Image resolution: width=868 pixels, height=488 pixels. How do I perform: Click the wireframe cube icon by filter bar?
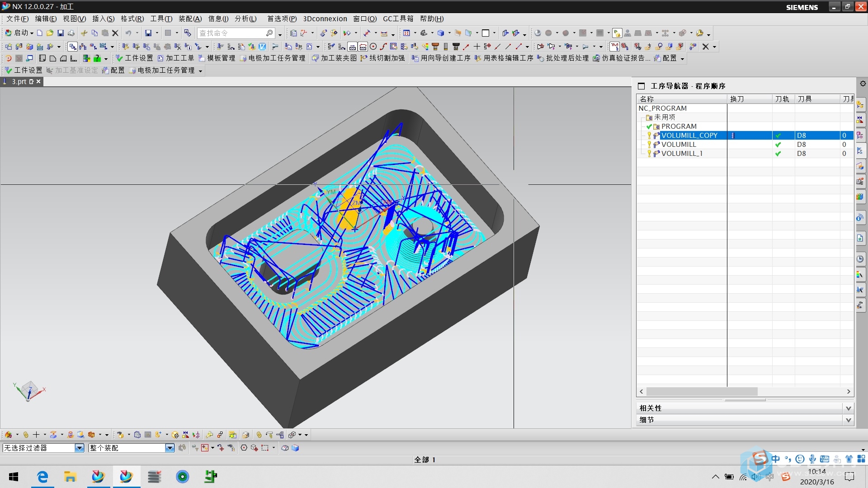(285, 448)
